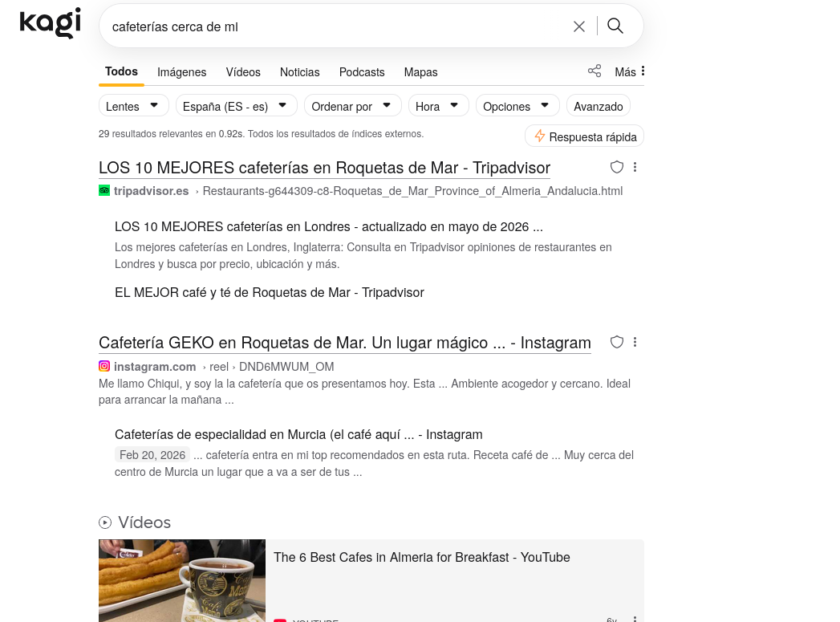Open the Más three-dot menu
The height and width of the screenshot is (622, 840).
pos(630,71)
